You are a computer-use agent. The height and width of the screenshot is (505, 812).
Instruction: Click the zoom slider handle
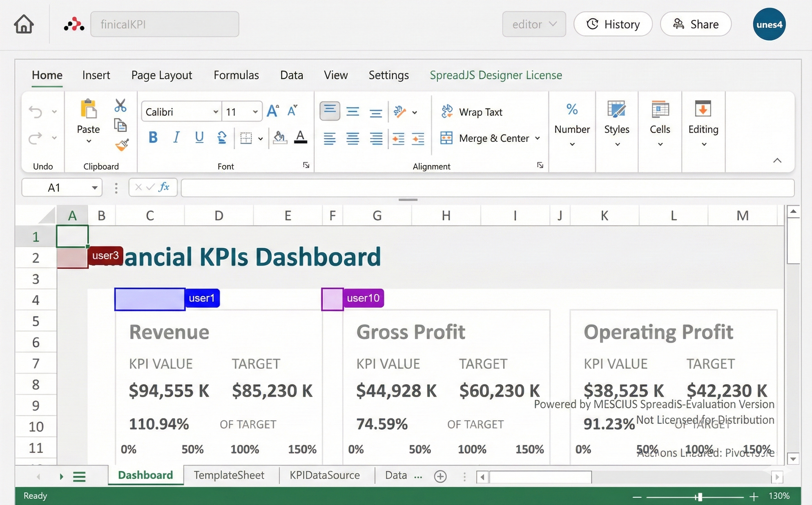point(700,497)
